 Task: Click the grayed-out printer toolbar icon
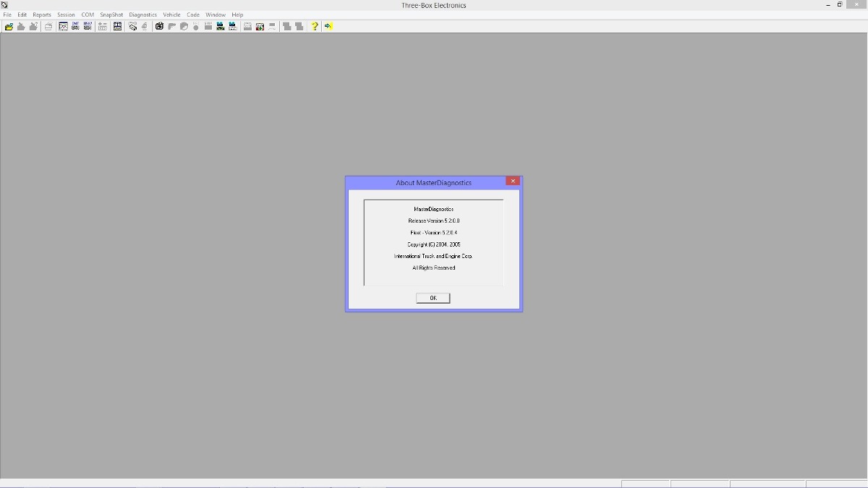point(48,26)
